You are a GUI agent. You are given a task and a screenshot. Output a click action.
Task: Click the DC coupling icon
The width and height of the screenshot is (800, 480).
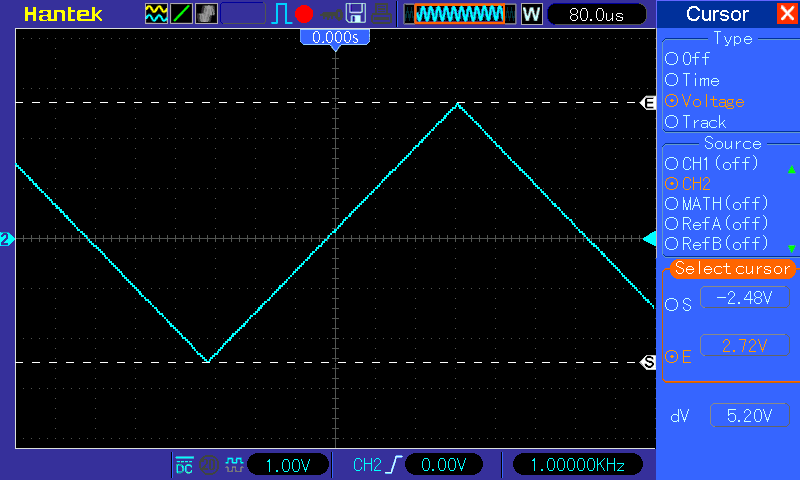tap(184, 465)
